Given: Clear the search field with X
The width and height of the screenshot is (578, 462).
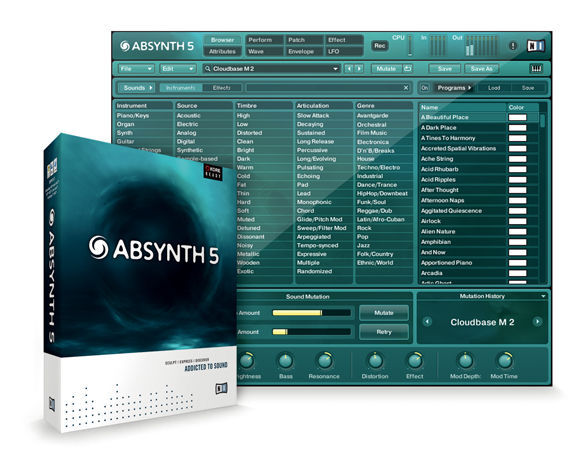Looking at the screenshot, I should 406,88.
